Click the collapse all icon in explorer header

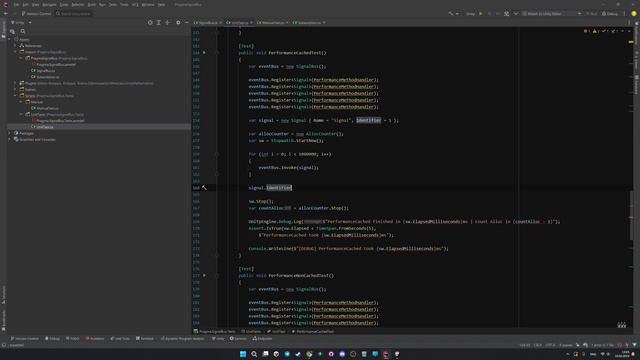pyautogui.click(x=168, y=22)
